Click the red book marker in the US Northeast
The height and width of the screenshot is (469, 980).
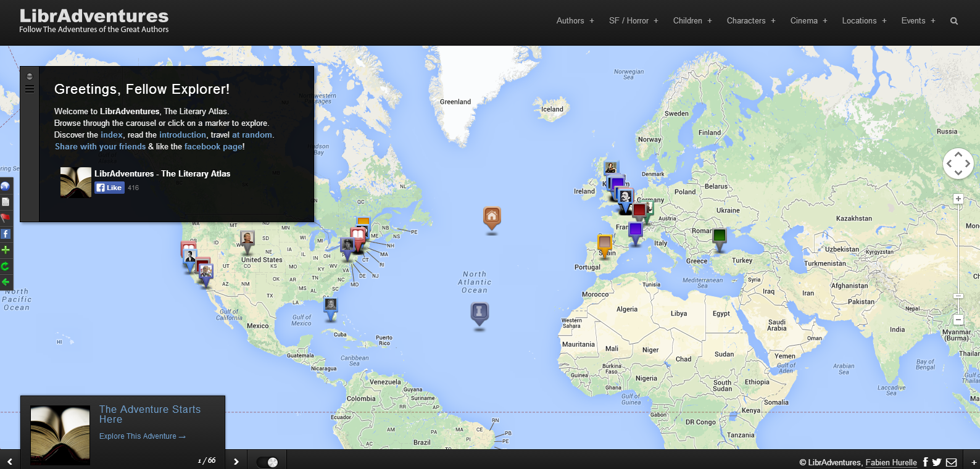[x=358, y=236]
